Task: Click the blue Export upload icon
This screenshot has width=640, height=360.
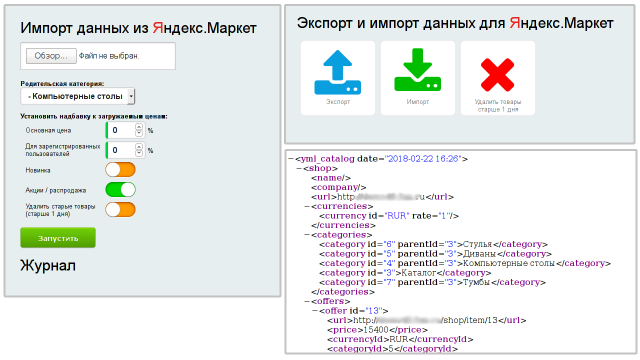Action: [x=338, y=73]
